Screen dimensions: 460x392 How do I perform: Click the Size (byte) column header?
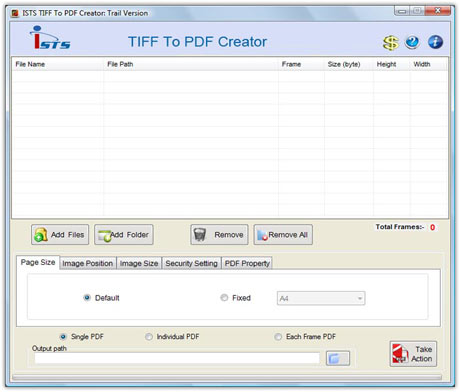click(x=349, y=64)
